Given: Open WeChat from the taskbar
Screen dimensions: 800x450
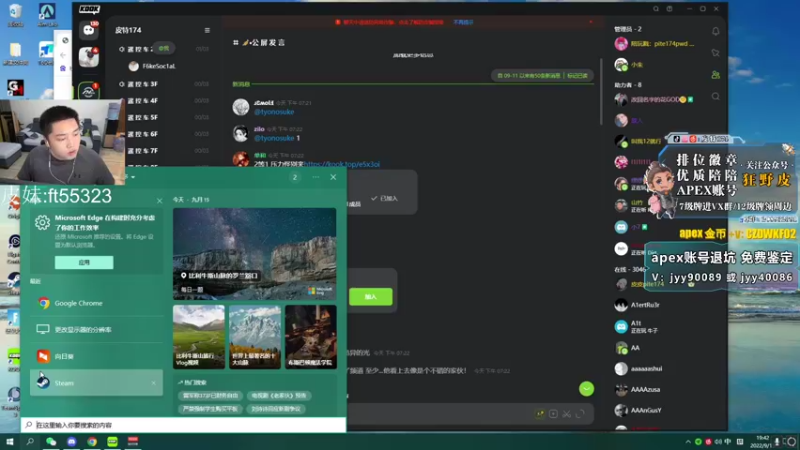Looking at the screenshot, I should (x=51, y=441).
